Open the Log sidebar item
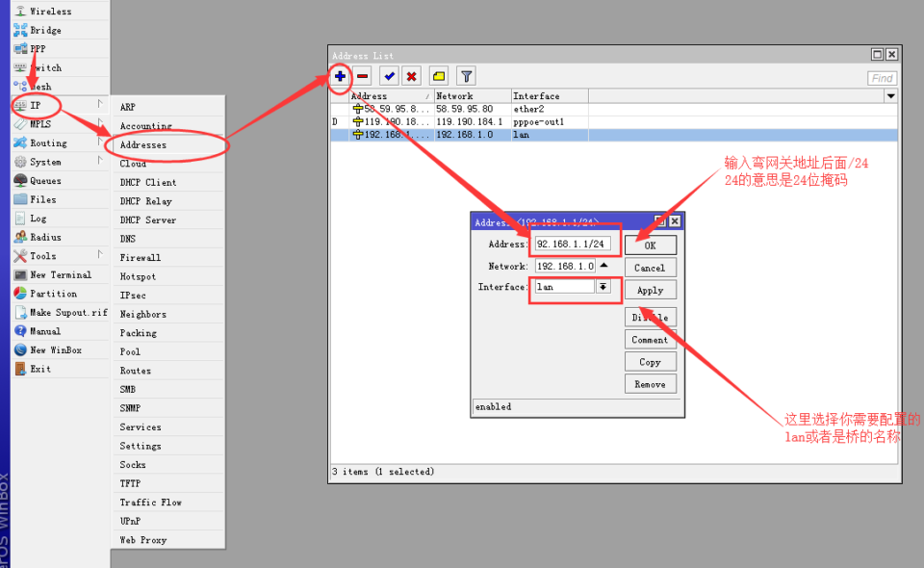The height and width of the screenshot is (568, 924). 60,218
